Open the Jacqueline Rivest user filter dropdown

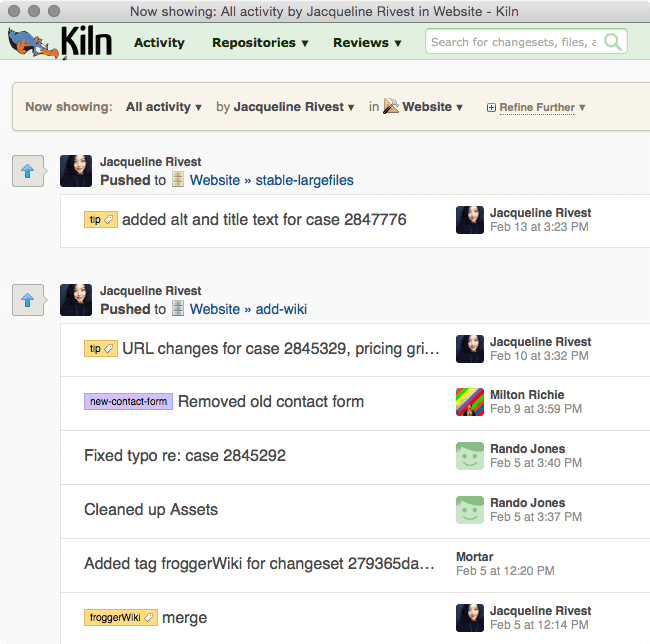tap(294, 107)
